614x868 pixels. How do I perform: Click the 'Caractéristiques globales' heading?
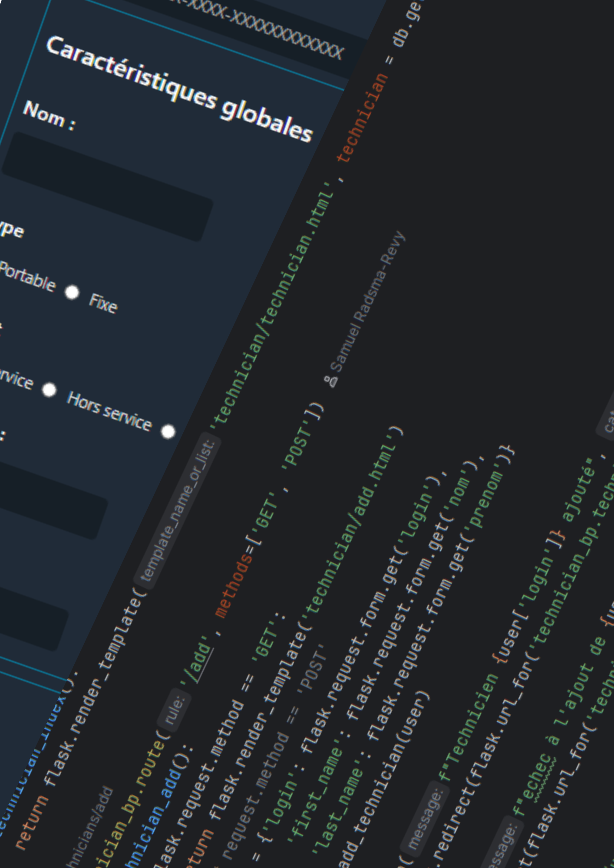point(179,89)
